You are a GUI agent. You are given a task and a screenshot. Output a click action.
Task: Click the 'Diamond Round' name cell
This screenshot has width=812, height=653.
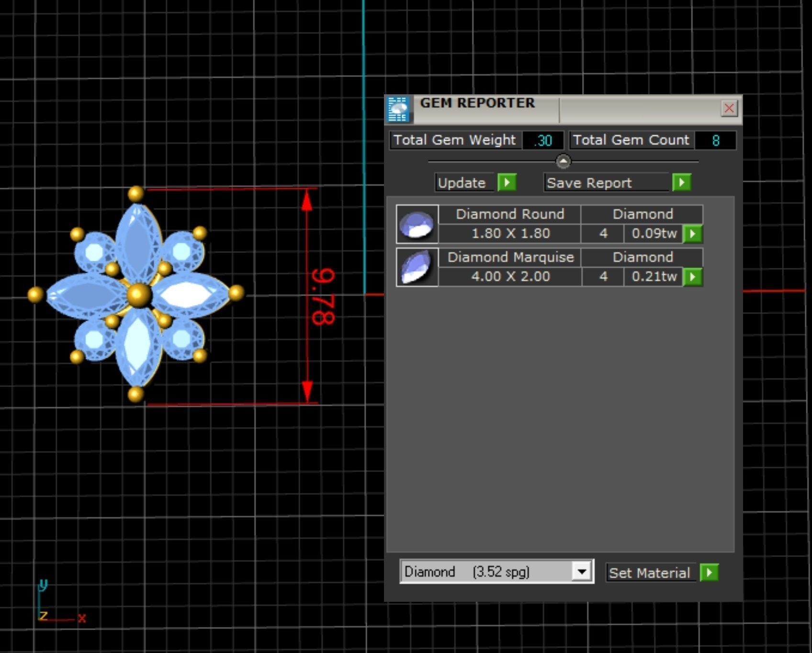click(510, 214)
